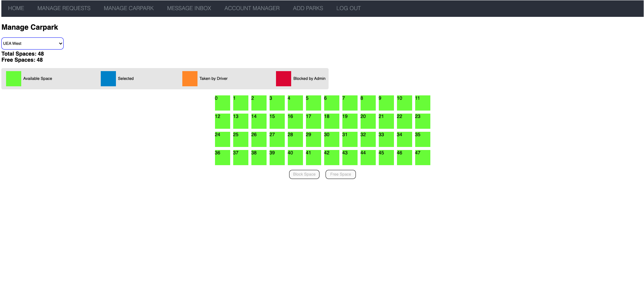
Task: Click the orange Taken by Driver swatch
Action: click(190, 79)
